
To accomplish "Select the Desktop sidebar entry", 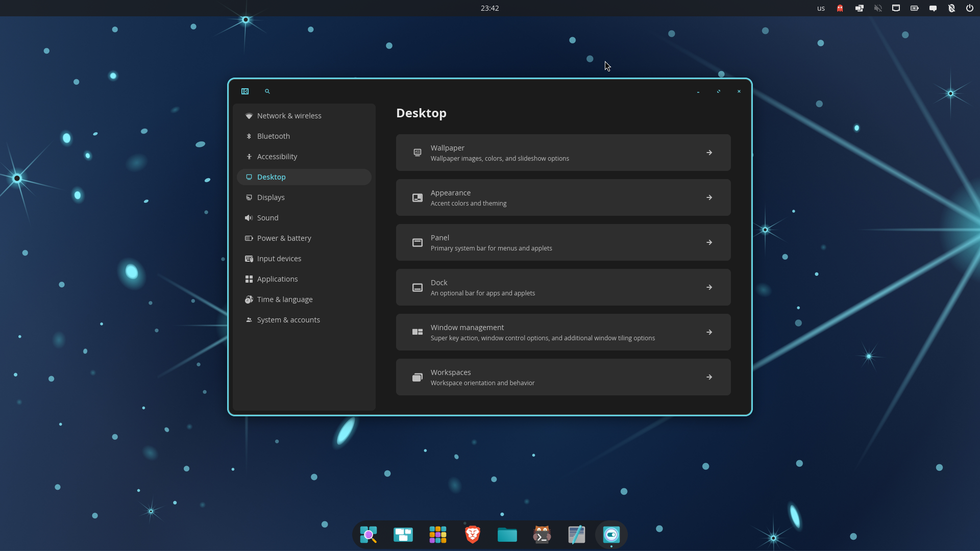I will coord(304,177).
